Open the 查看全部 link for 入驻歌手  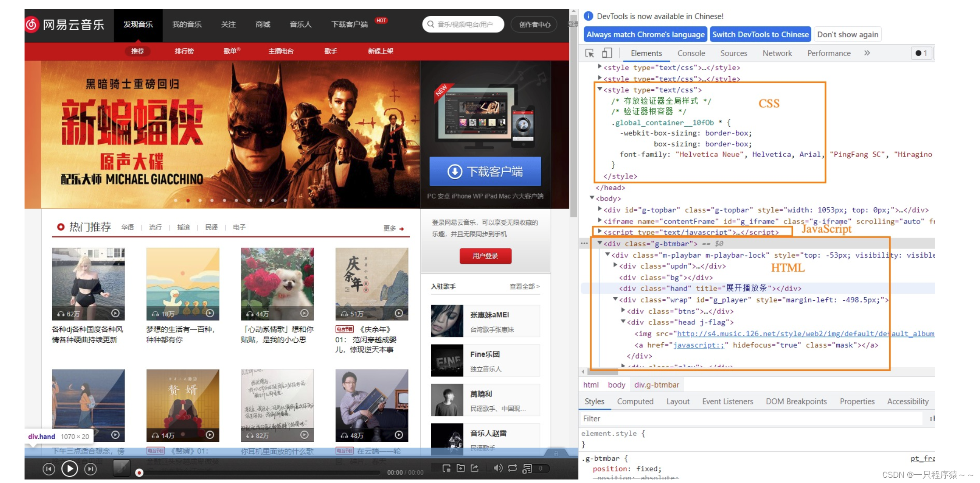pos(524,287)
